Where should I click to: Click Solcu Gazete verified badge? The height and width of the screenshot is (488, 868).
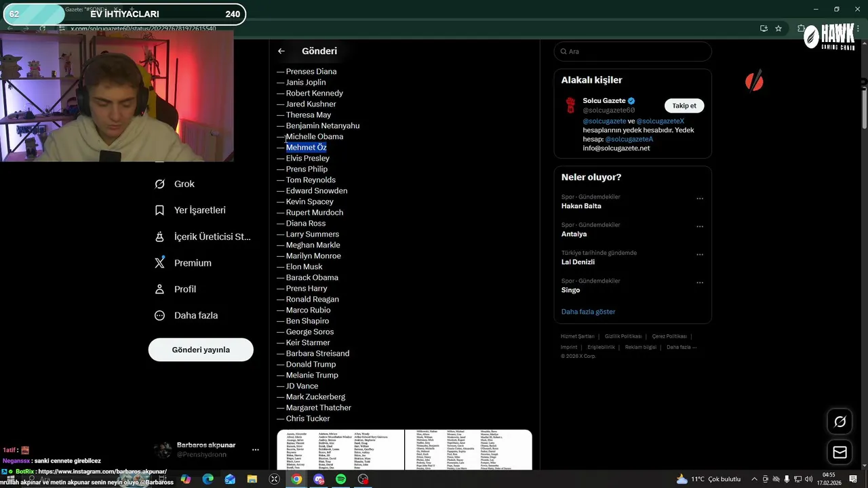[x=631, y=101]
